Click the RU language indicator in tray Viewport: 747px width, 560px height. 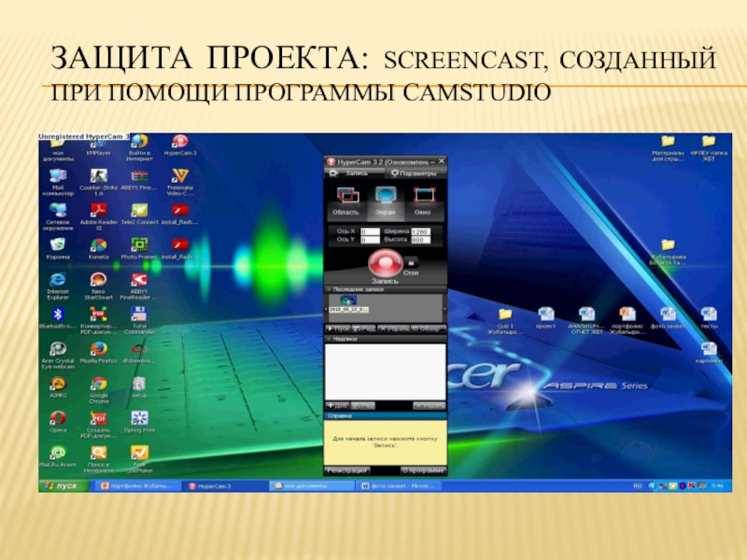638,486
